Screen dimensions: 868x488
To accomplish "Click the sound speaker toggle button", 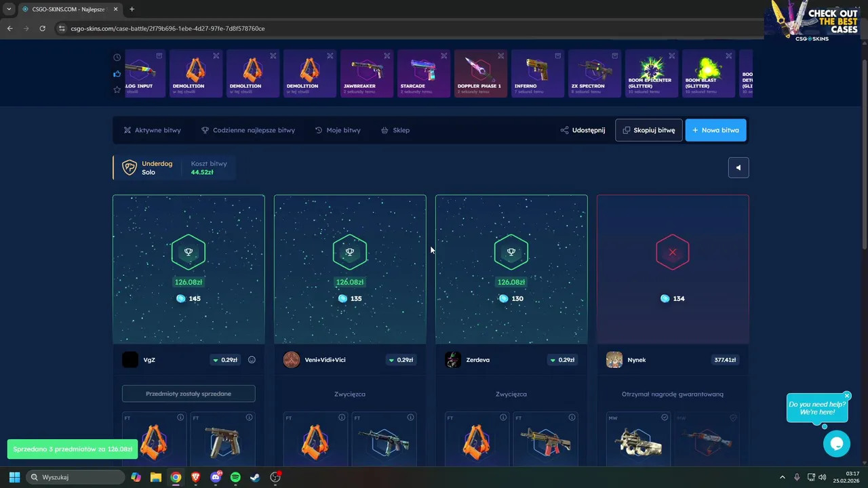I will click(x=738, y=167).
